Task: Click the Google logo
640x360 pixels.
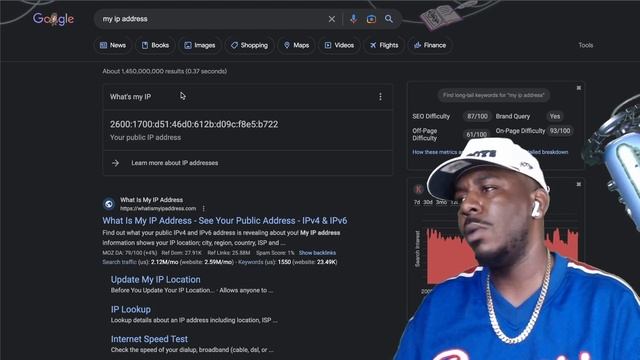Action: pos(53,19)
